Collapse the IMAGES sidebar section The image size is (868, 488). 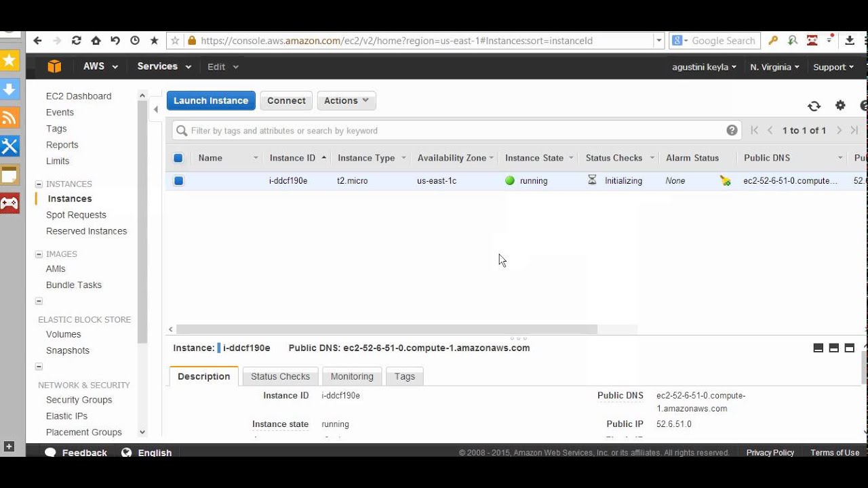(x=39, y=254)
